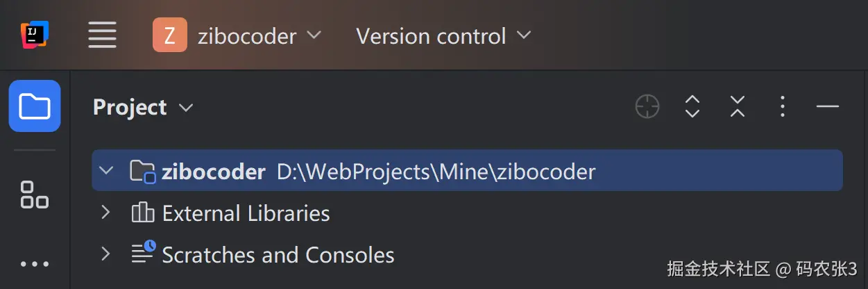The width and height of the screenshot is (868, 289).
Task: Open the Project tool window folder icon
Action: click(x=35, y=106)
